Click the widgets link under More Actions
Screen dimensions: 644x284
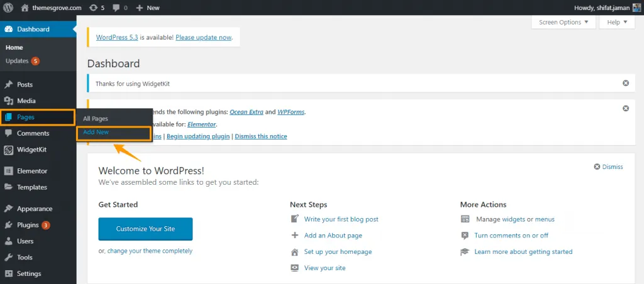(x=513, y=219)
